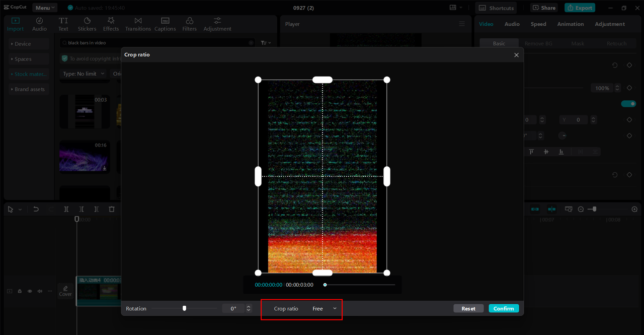644x335 pixels.
Task: Click the timeline zoom out magnifier
Action: 581,209
